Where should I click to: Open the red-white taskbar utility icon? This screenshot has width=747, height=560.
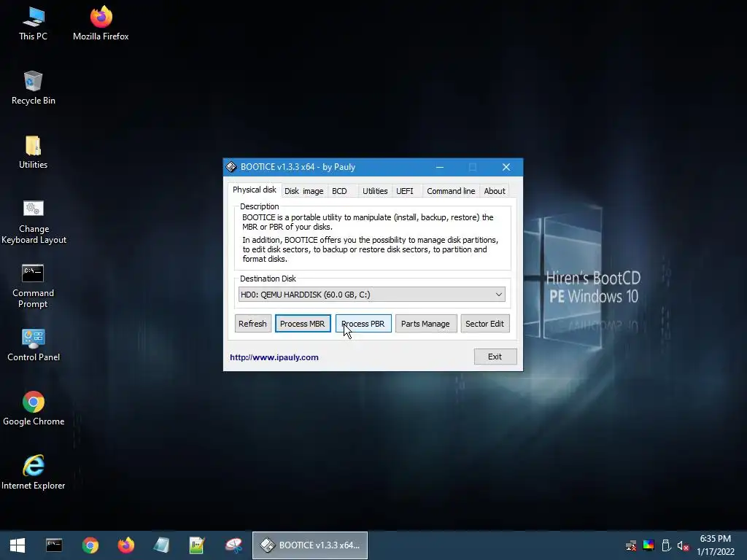233,545
